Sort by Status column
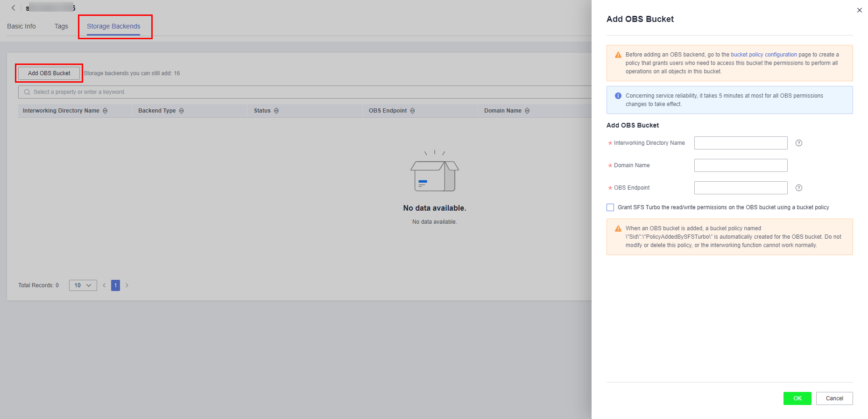 click(x=276, y=111)
